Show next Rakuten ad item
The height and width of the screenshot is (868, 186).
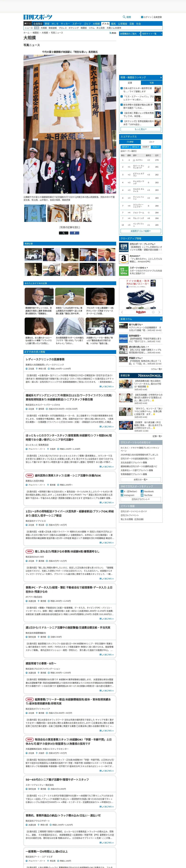coord(159,312)
